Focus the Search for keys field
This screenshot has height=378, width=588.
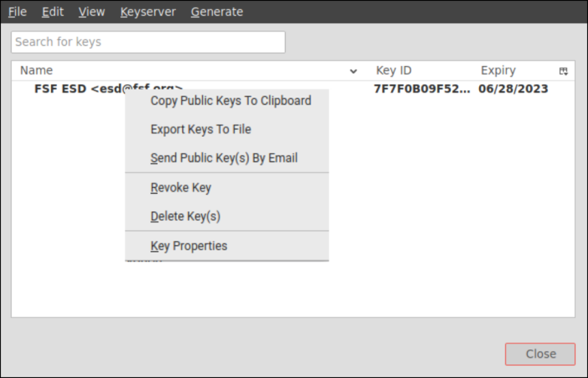tap(148, 42)
